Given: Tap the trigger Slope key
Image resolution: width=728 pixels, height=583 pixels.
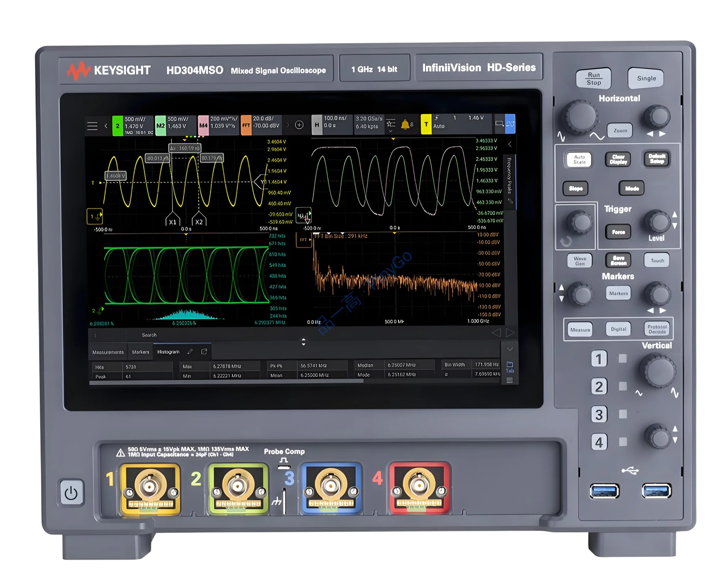Looking at the screenshot, I should click(576, 189).
